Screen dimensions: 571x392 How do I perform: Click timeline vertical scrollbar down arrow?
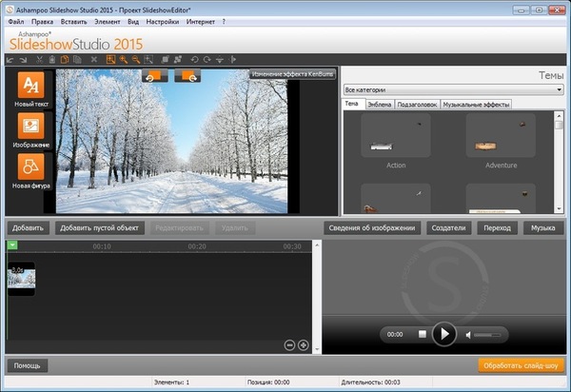pos(317,349)
